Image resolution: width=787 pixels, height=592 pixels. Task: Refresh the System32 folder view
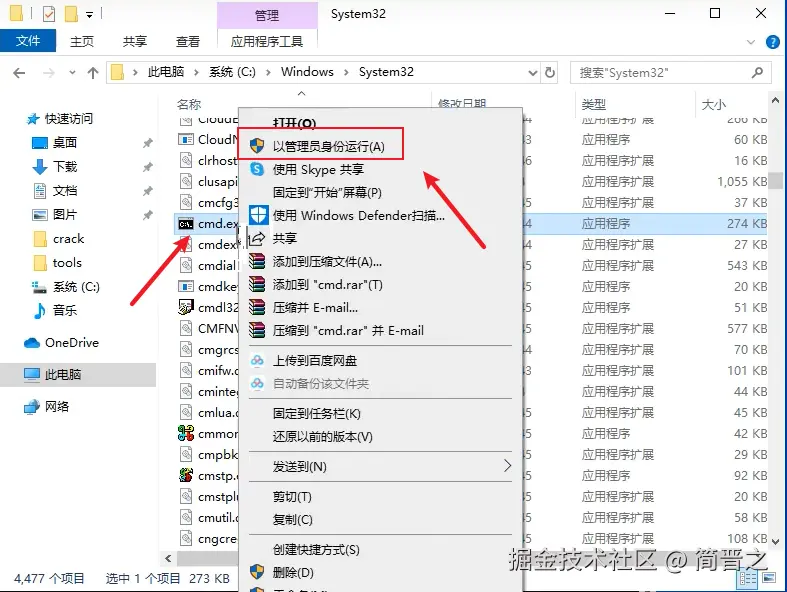coord(550,73)
